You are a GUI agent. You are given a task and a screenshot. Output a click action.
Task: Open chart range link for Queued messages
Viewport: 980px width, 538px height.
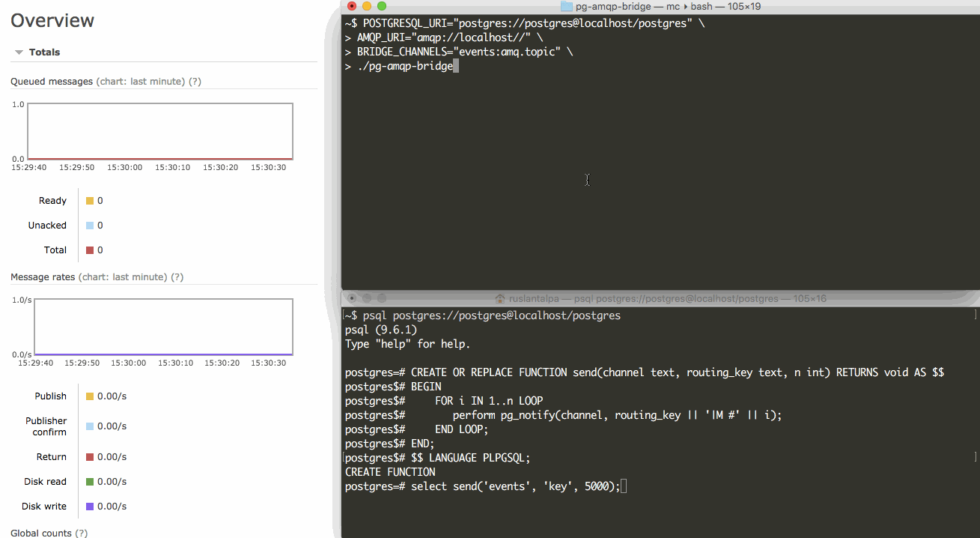coord(141,81)
